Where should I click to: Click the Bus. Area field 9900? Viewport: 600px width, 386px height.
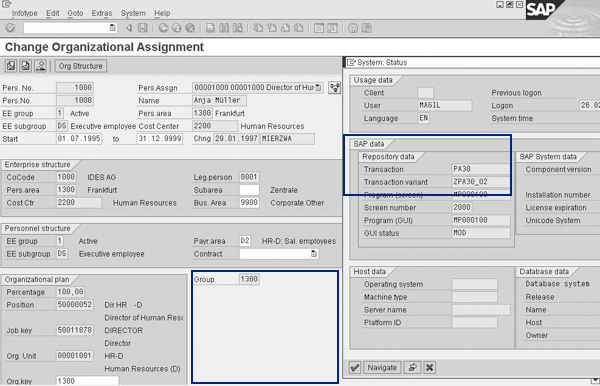click(249, 203)
